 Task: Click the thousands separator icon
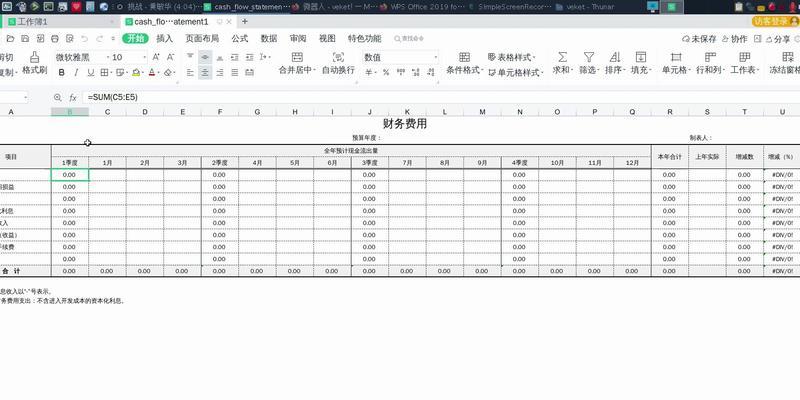coord(401,72)
